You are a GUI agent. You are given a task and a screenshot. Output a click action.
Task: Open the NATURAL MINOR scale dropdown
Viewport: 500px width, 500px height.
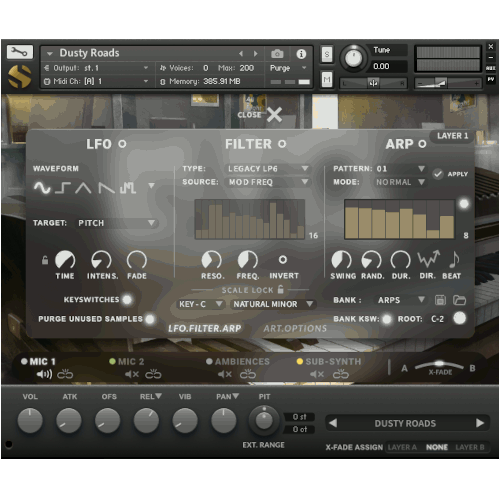(x=273, y=304)
